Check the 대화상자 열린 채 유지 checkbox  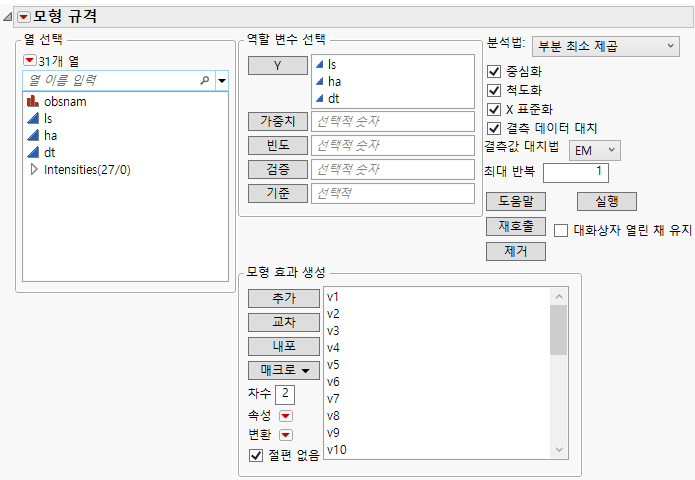(561, 230)
